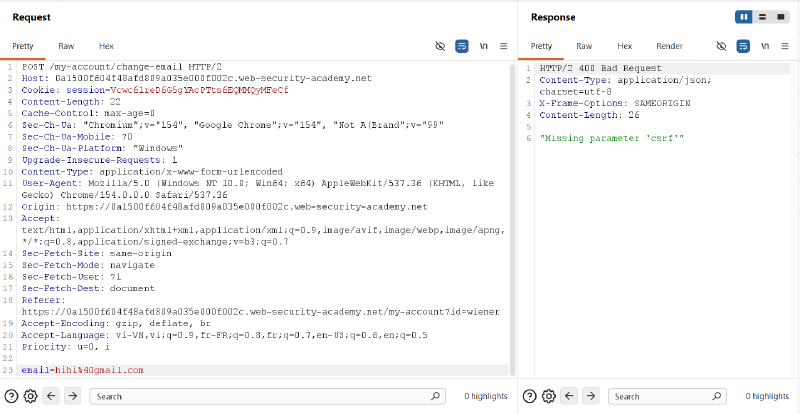Go to previous match in Response

[570, 396]
